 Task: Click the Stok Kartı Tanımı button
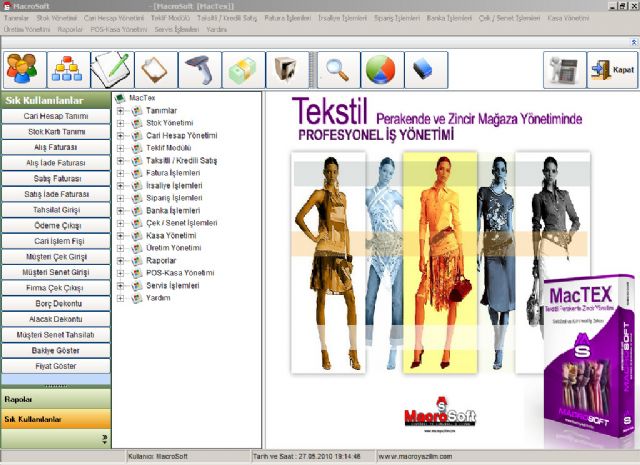(x=56, y=132)
